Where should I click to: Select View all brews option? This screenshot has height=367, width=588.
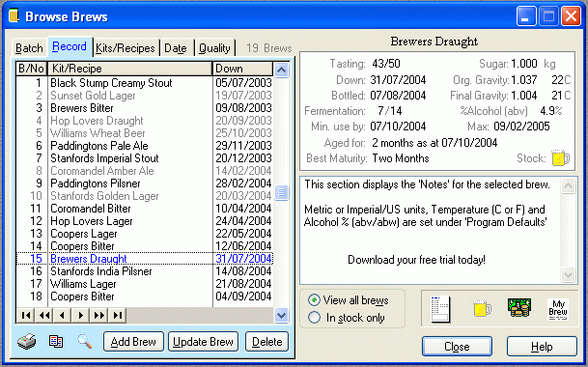[x=348, y=300]
